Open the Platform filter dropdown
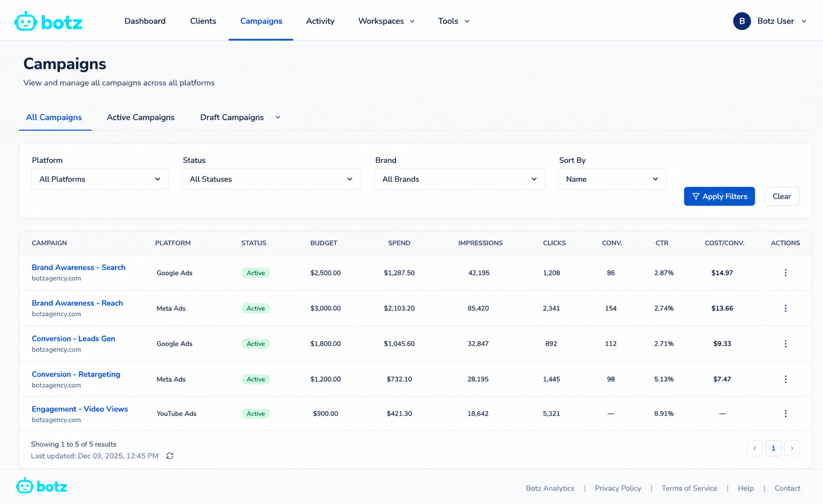Screen dimensions: 823x504 tap(100, 179)
